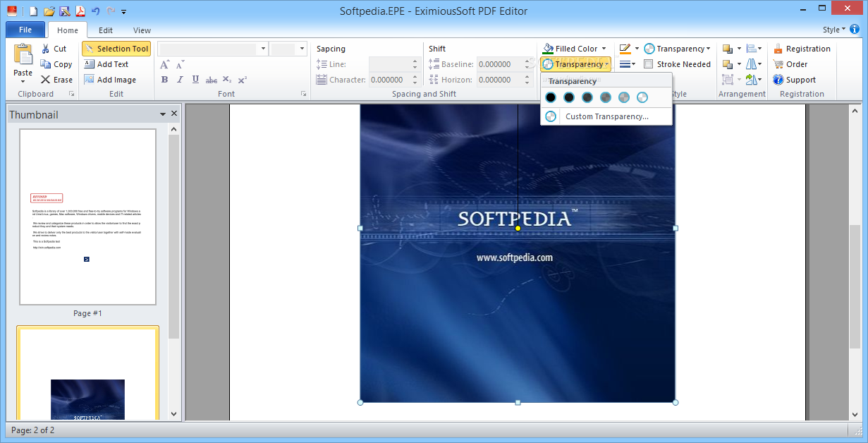Open the Font group dialog launcher
The width and height of the screenshot is (868, 443).
304,94
